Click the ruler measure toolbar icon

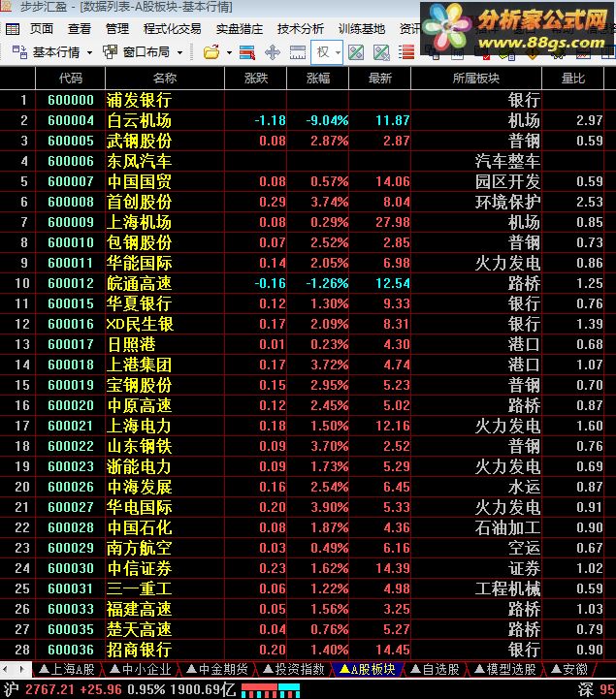(297, 52)
